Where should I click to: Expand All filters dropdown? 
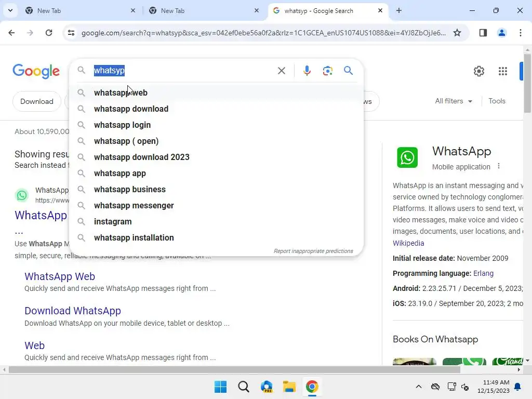point(454,101)
